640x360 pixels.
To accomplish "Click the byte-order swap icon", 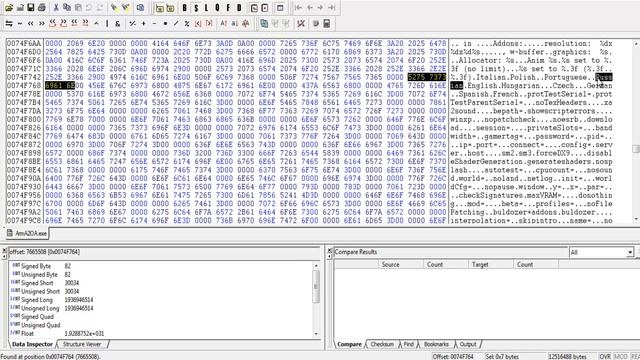I will (x=9, y=24).
